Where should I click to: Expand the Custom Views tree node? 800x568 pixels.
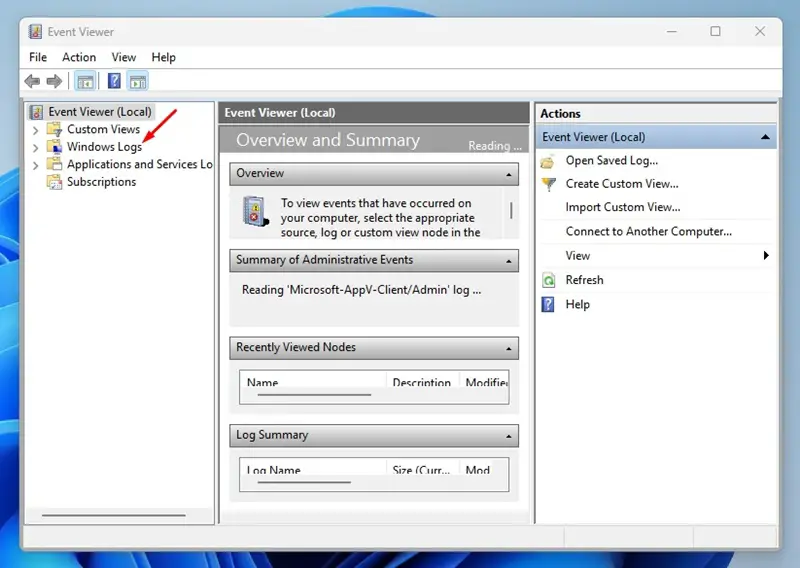tap(35, 130)
